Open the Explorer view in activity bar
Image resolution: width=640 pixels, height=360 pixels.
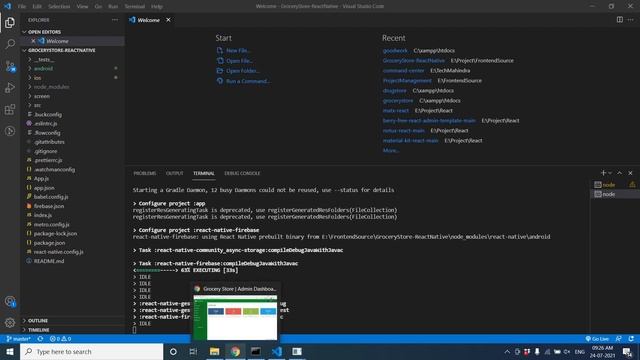(x=10, y=22)
